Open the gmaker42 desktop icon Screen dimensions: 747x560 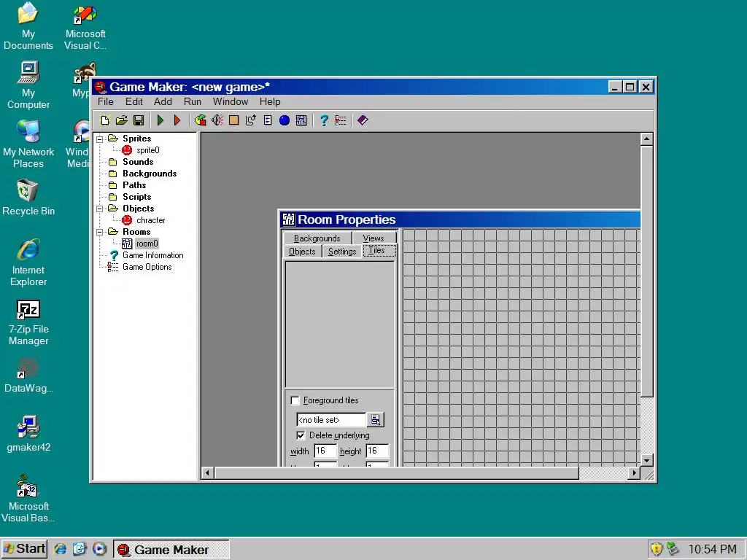point(28,433)
